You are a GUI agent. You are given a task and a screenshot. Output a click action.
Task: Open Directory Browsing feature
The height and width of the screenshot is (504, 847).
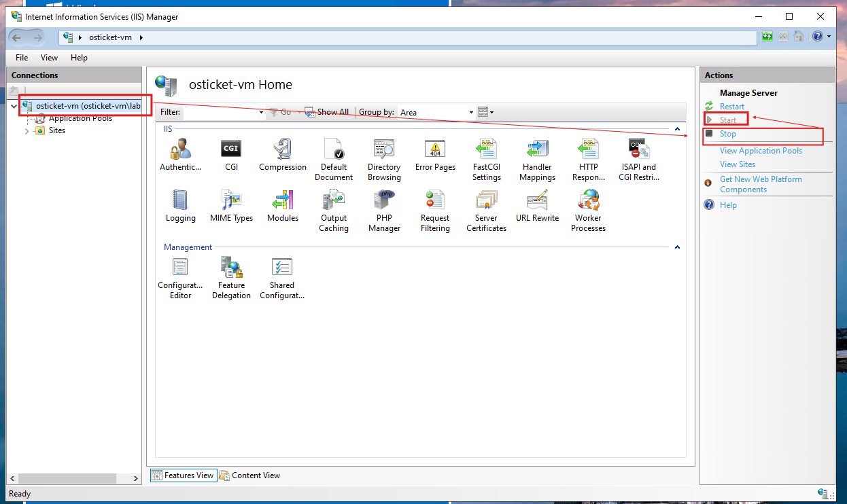[384, 160]
